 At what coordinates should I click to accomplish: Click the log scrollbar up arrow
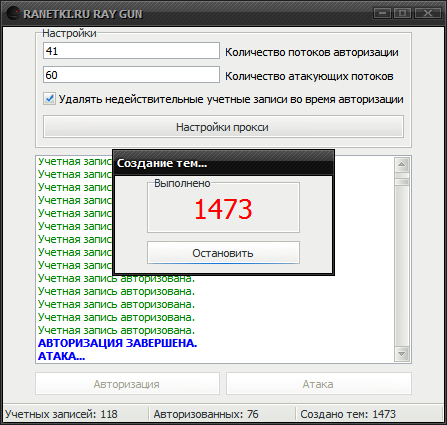(402, 164)
